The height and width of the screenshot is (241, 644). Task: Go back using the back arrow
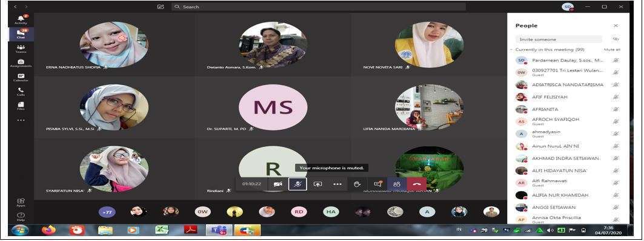click(15, 7)
